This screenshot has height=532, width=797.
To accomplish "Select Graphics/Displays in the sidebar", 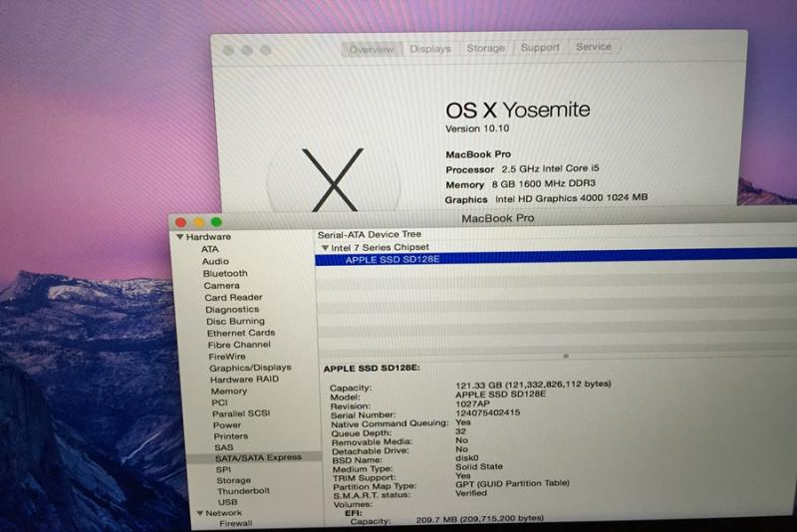I will (250, 368).
